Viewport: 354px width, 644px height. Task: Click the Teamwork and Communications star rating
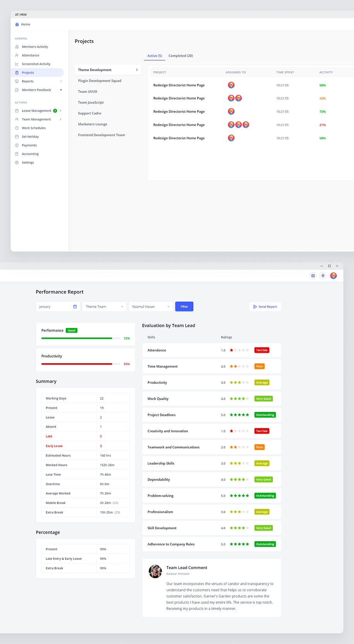click(x=239, y=447)
